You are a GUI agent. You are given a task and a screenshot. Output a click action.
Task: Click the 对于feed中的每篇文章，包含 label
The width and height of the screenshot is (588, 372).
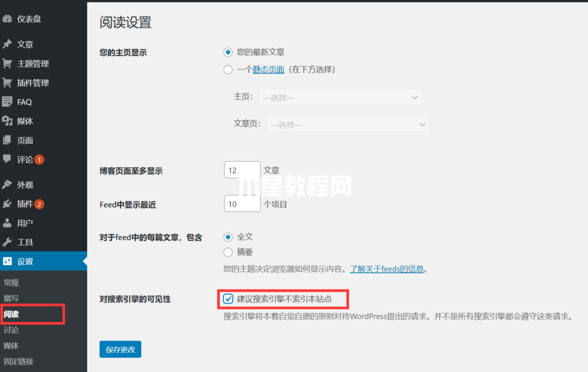click(x=151, y=237)
